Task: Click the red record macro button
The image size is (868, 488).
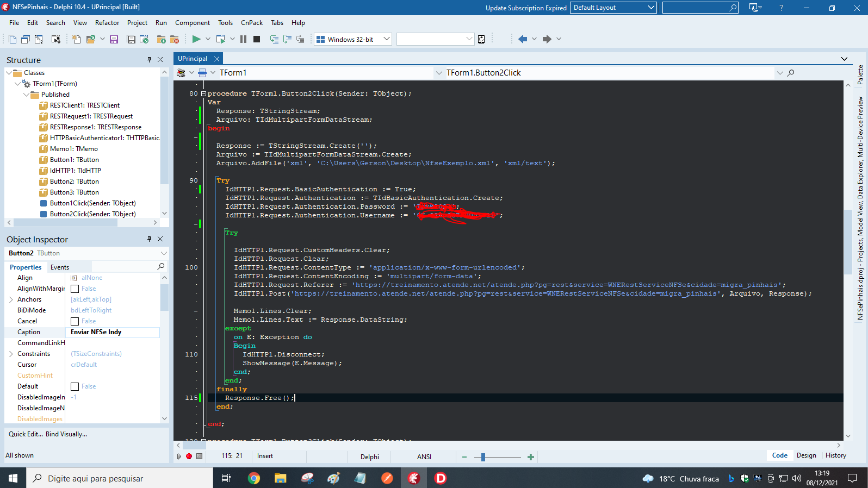Action: click(189, 456)
